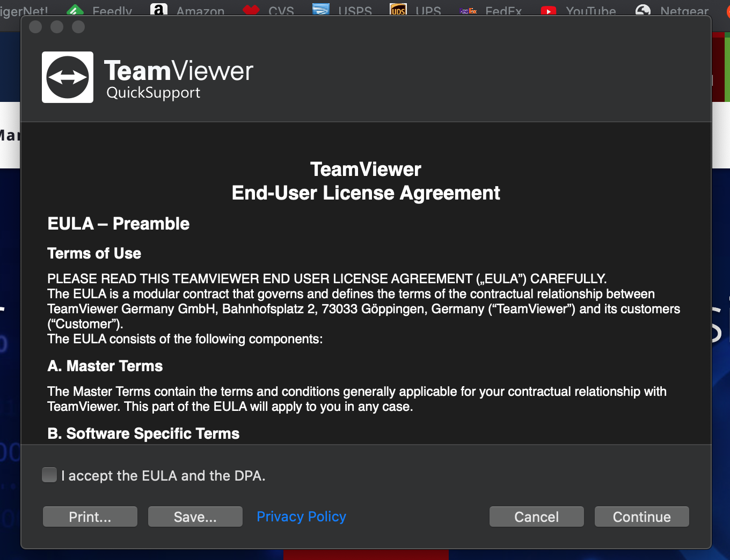Open the Feedly bookmark in the browser
This screenshot has height=560, width=730.
[100, 10]
